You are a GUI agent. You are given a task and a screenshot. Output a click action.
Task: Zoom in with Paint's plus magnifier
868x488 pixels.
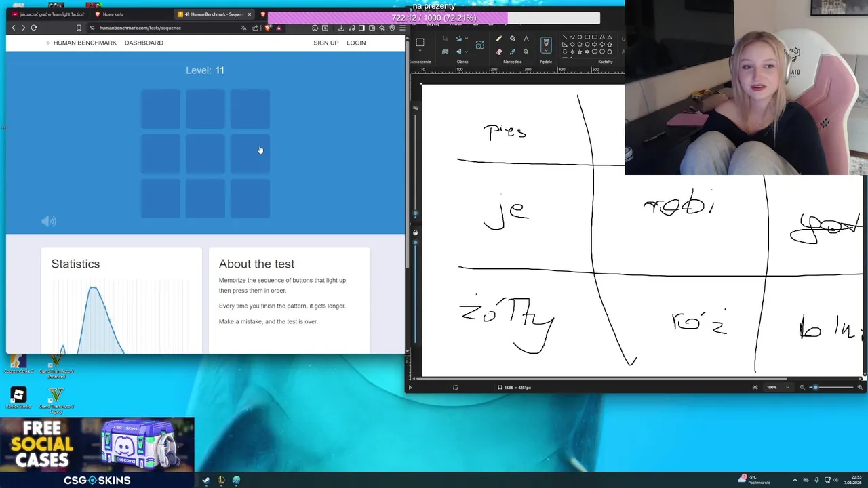pos(860,387)
